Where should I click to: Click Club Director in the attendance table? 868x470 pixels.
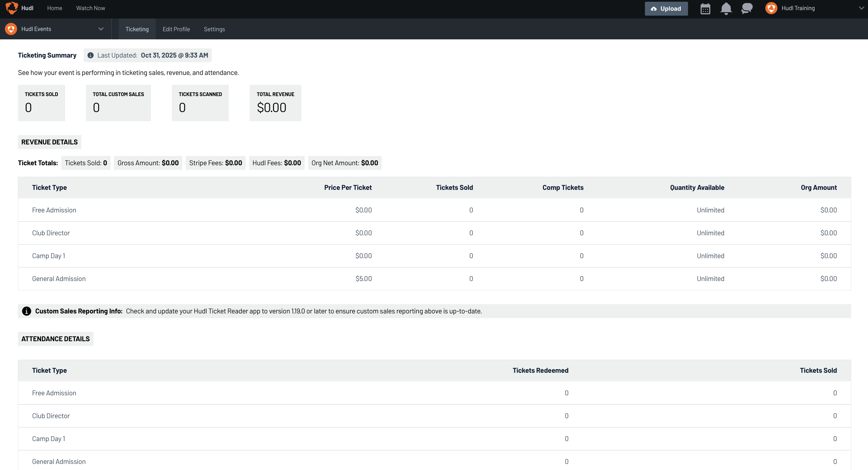coord(51,416)
